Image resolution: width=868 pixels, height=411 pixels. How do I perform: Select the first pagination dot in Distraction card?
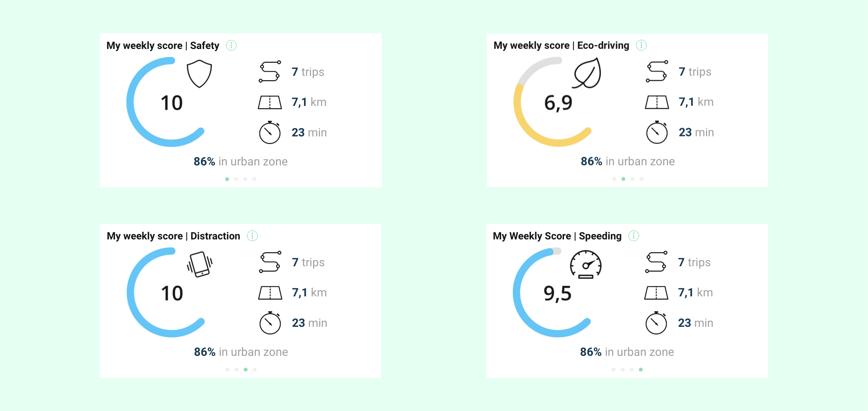coord(227,370)
